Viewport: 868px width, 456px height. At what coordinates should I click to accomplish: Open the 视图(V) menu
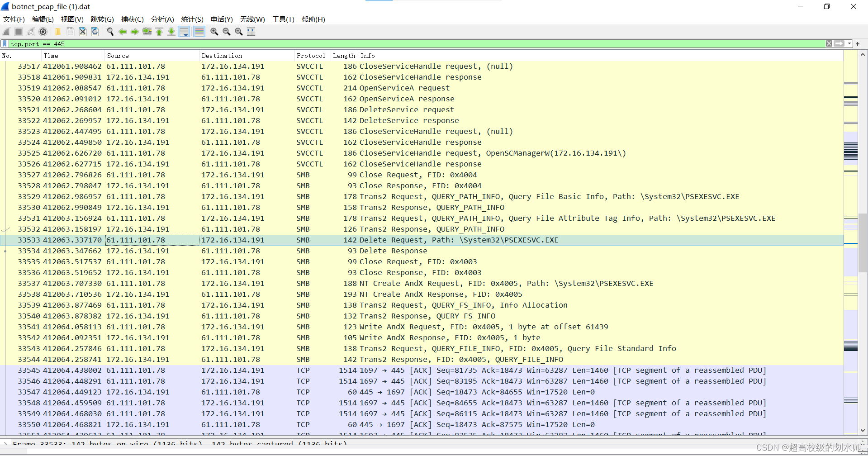point(72,19)
